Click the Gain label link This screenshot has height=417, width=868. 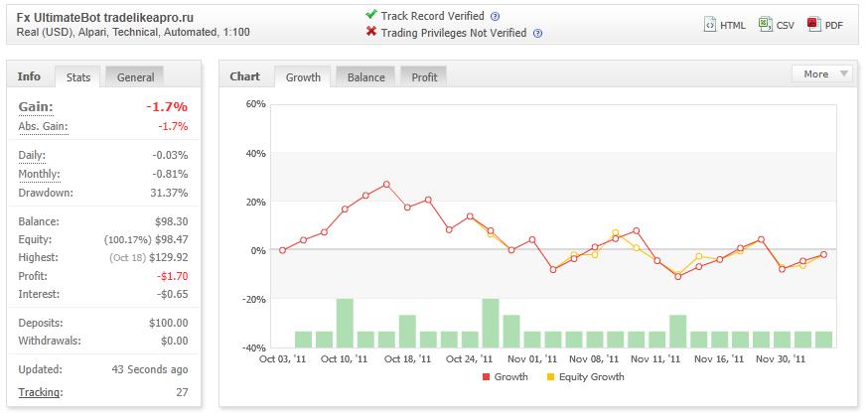36,107
